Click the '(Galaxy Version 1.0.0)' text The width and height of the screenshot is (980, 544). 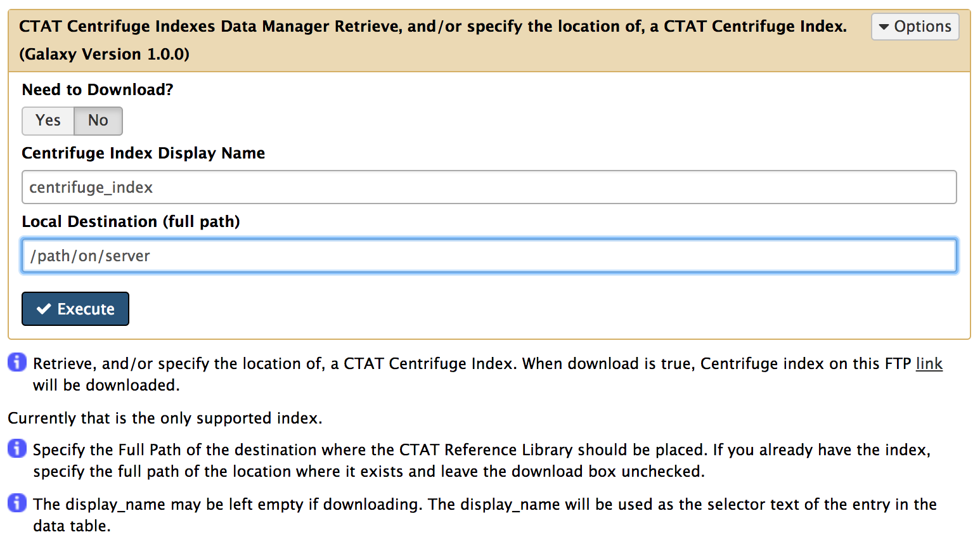(x=105, y=55)
